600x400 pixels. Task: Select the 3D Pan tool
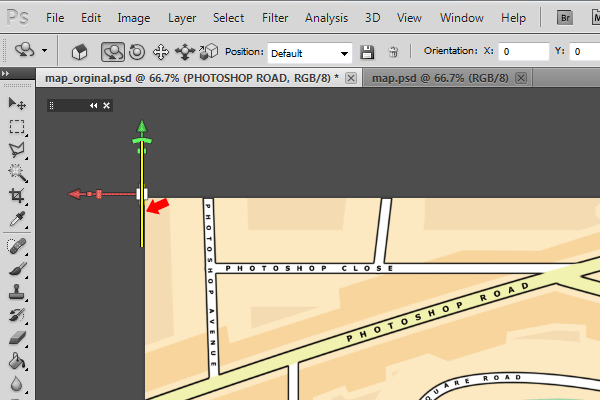point(161,52)
